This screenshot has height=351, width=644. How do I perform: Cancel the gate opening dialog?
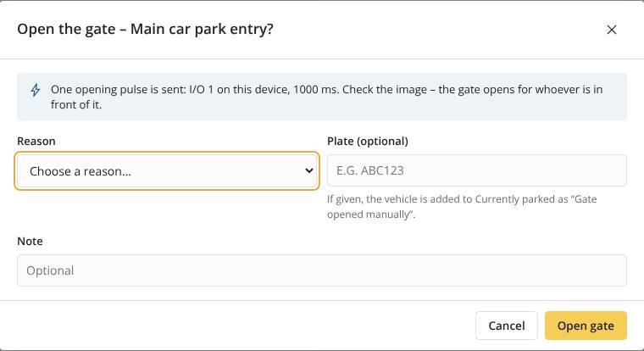[507, 326]
